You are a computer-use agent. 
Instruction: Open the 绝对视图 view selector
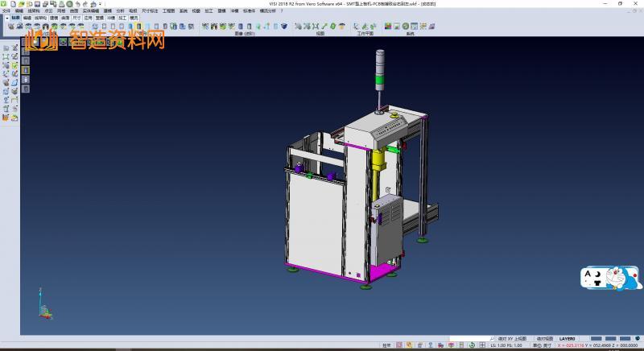[x=544, y=339]
